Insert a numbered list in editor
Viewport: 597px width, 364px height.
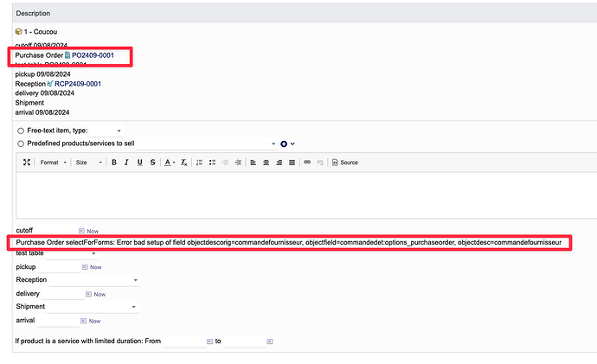click(x=199, y=162)
